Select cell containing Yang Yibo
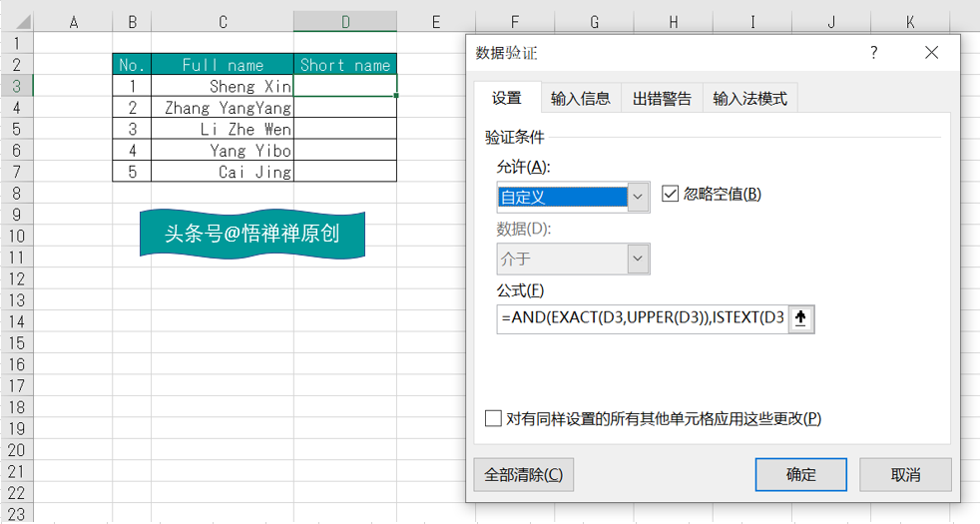 point(223,150)
